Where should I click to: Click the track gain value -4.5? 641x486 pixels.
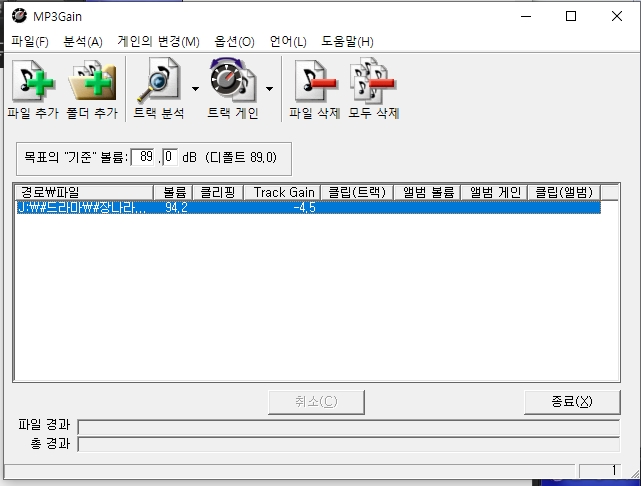click(x=305, y=208)
